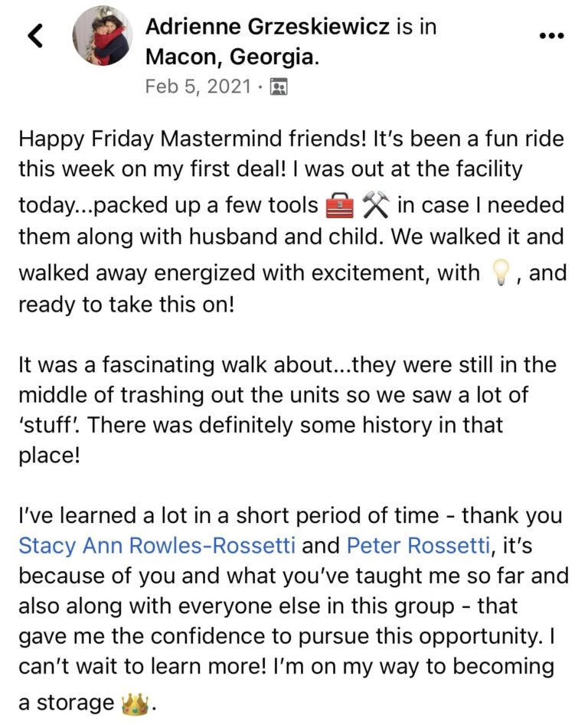Open Adrienne Grzeskiewicz's profile name

click(x=268, y=26)
